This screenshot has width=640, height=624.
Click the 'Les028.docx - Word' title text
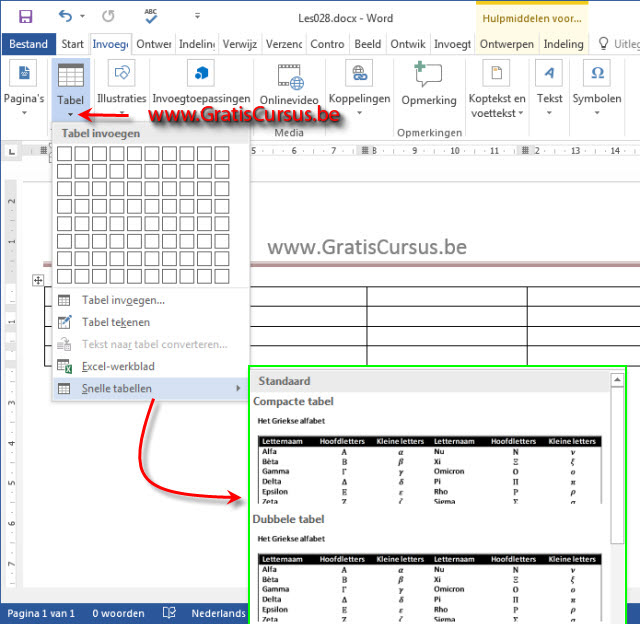click(x=345, y=18)
